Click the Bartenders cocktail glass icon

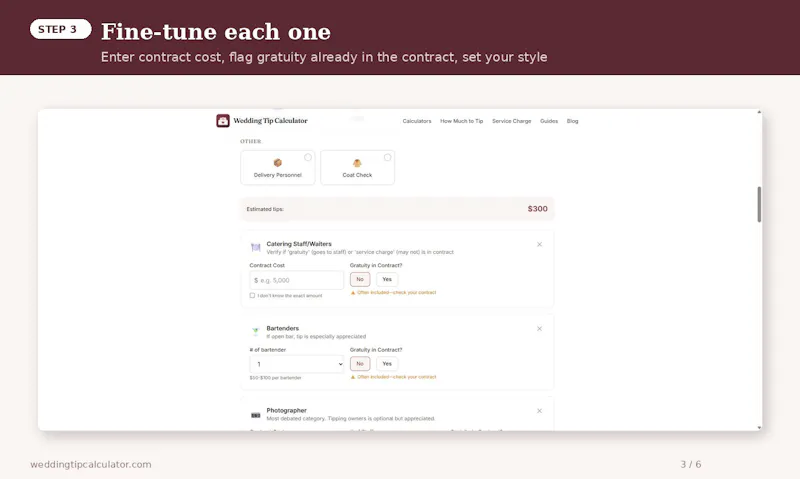pos(256,332)
